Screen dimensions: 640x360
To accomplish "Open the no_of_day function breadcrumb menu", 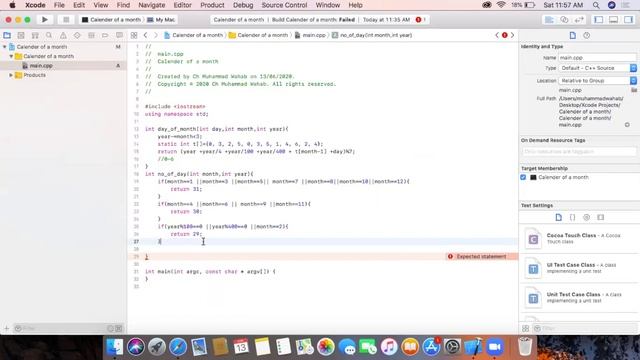I will [x=372, y=36].
